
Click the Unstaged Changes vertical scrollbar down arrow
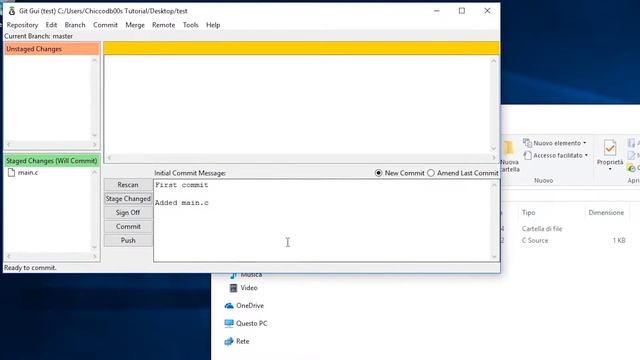[95, 136]
